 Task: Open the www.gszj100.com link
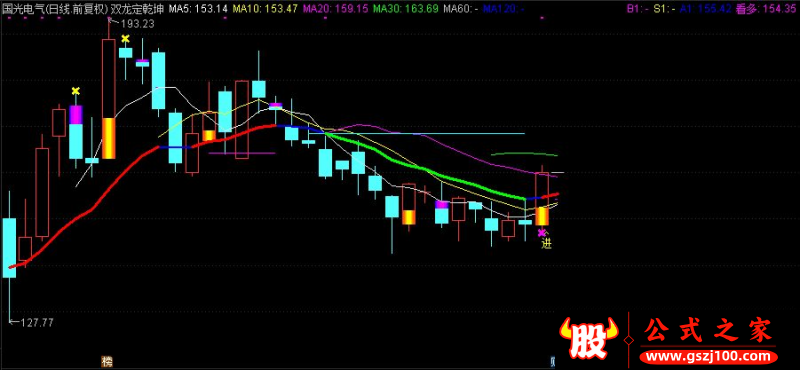(x=708, y=356)
